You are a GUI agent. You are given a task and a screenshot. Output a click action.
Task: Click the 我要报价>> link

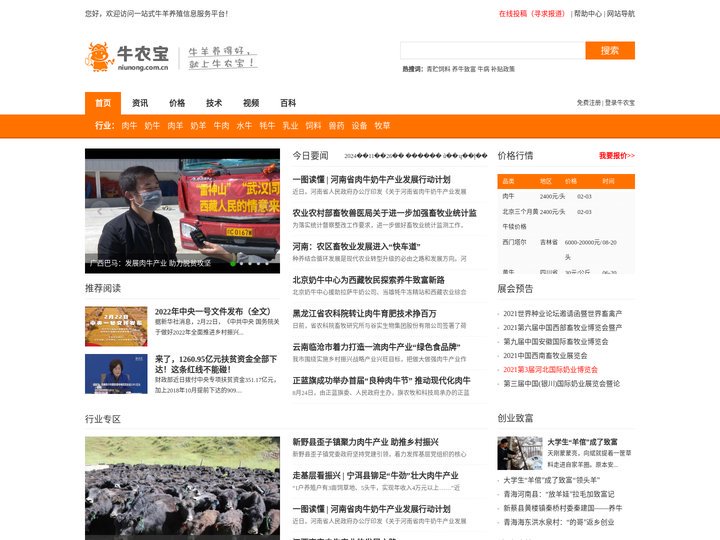pyautogui.click(x=617, y=156)
